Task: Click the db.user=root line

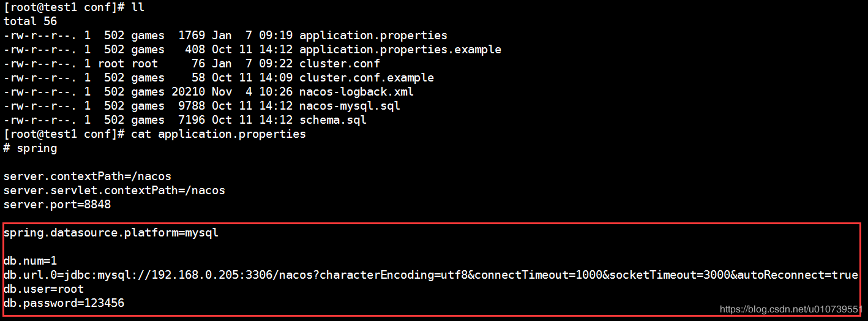Action: click(x=43, y=289)
